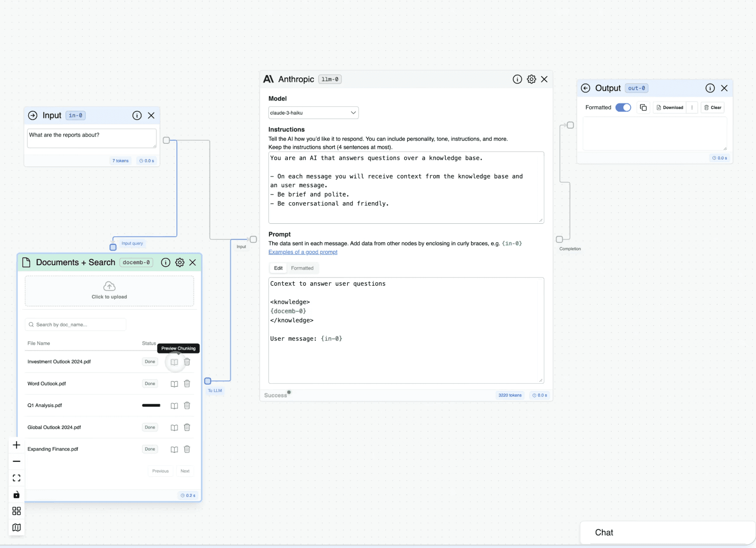Open info for the Input node
The width and height of the screenshot is (756, 548).
[137, 116]
